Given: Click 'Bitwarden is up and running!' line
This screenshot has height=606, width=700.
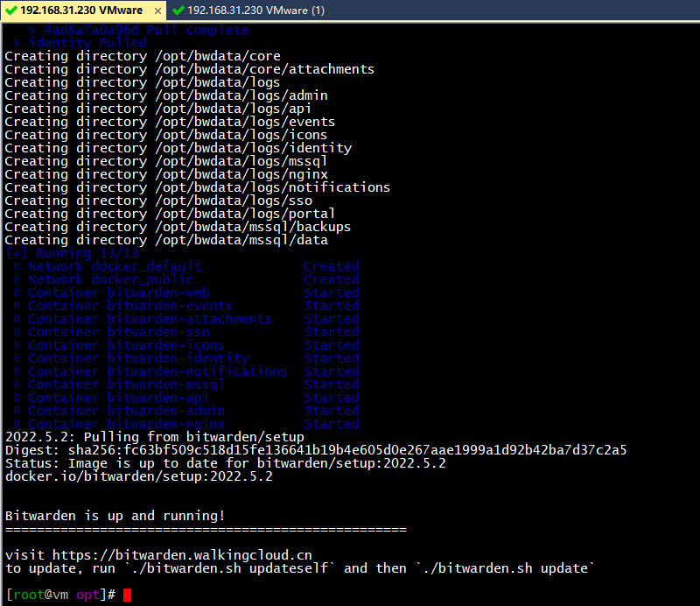Looking at the screenshot, I should pos(115,516).
